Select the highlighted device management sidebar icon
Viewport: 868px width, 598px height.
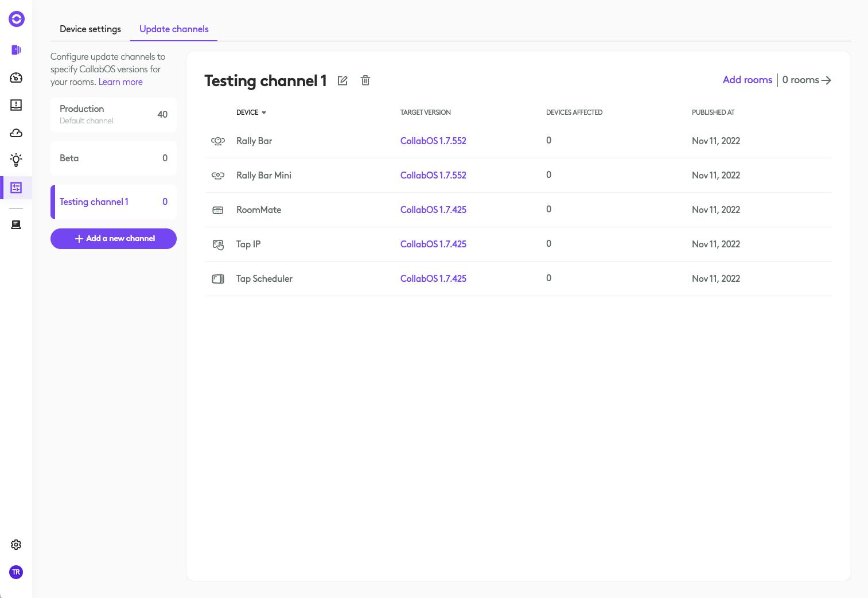tap(16, 188)
